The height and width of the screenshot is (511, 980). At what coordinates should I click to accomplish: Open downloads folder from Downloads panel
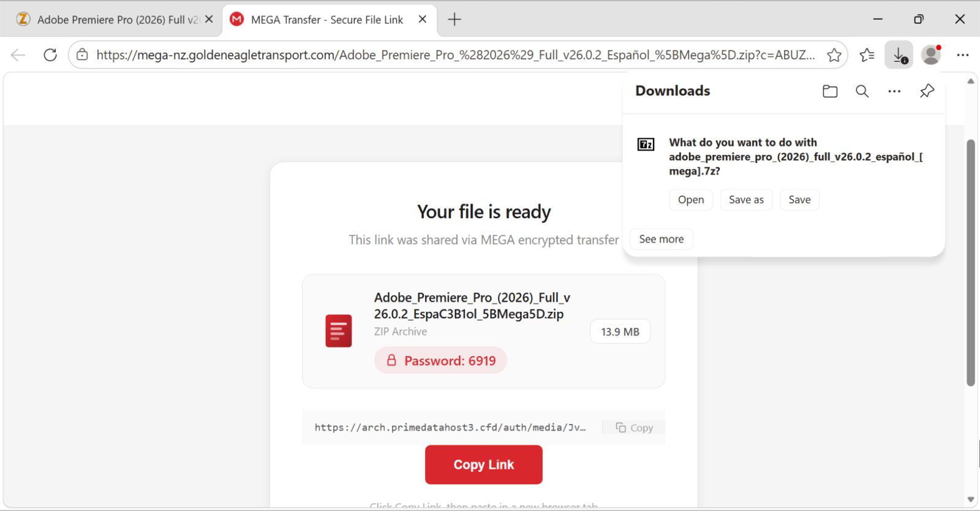[830, 91]
